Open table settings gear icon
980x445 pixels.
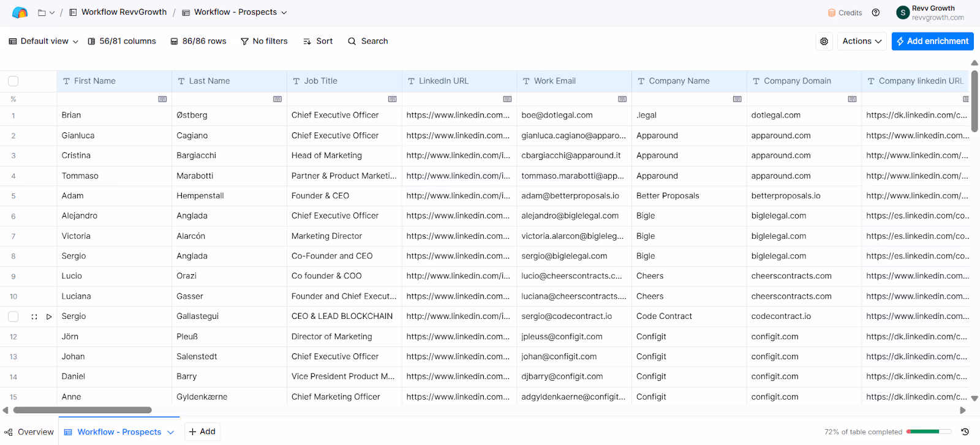[824, 41]
